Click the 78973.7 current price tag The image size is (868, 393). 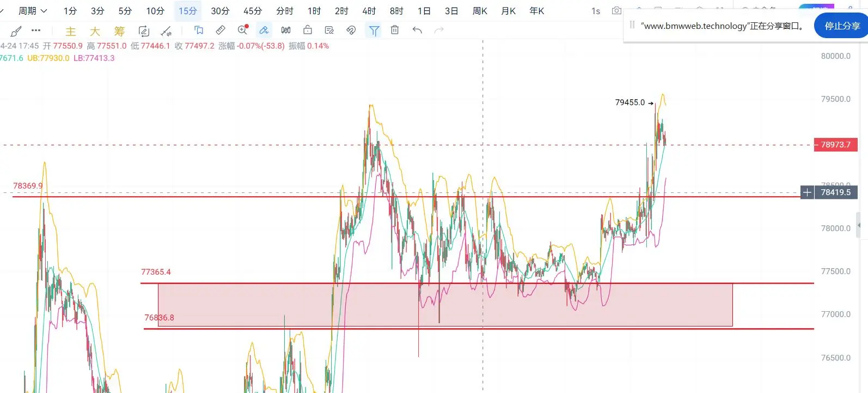click(x=835, y=145)
